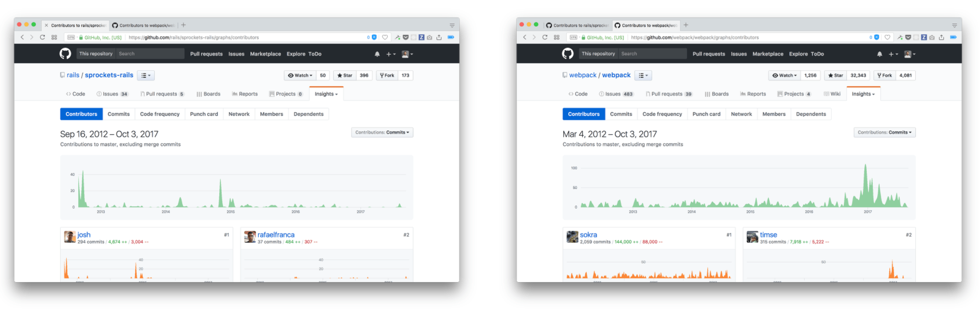
Task: Go back in webpack browser window
Action: tap(524, 37)
